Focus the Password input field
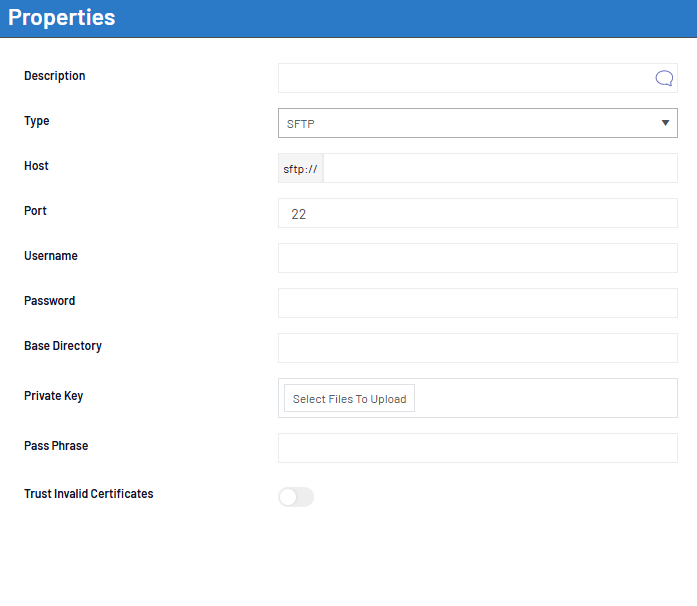The height and width of the screenshot is (606, 697). tap(477, 303)
